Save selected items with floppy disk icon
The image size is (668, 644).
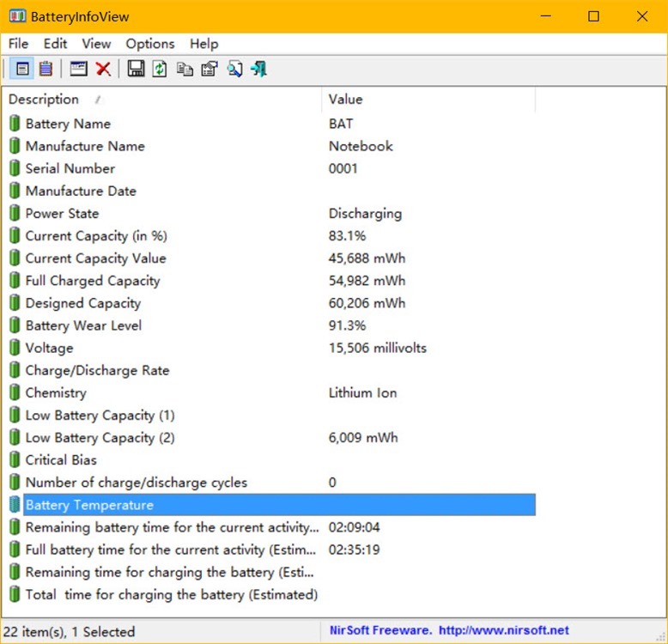136,69
